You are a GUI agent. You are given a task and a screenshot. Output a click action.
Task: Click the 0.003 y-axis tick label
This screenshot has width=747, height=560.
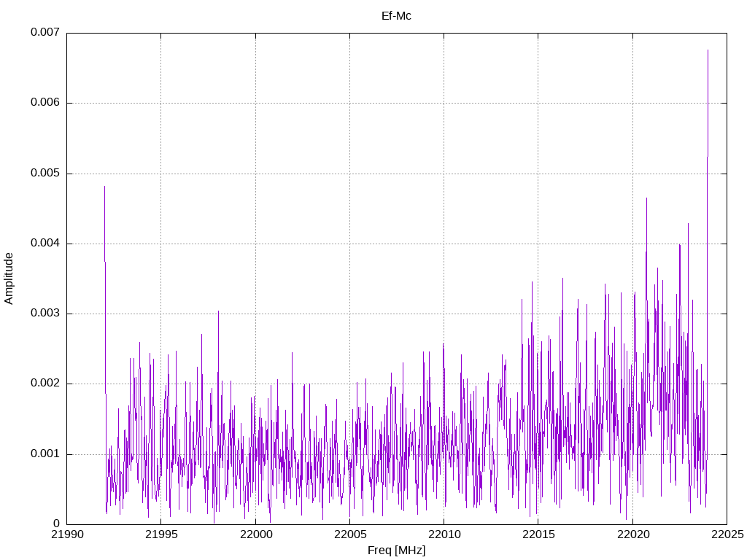click(x=44, y=314)
